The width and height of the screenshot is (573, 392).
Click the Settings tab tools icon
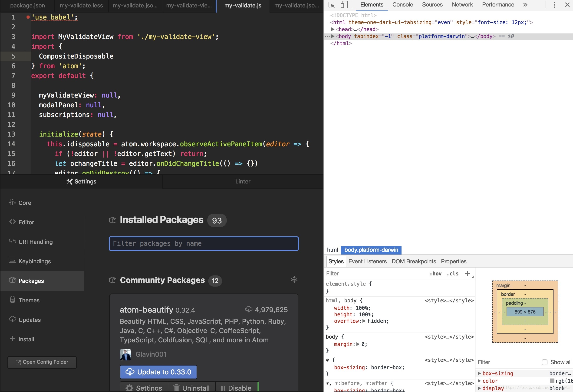coord(69,182)
